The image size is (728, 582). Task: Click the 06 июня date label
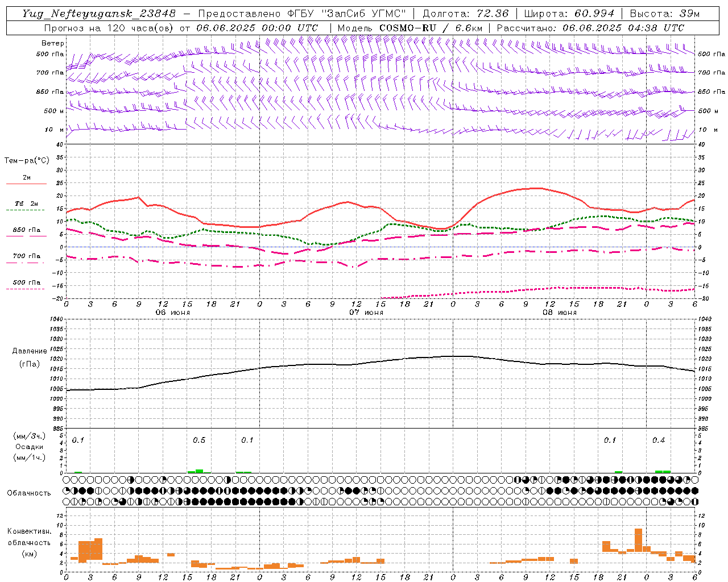tap(173, 313)
